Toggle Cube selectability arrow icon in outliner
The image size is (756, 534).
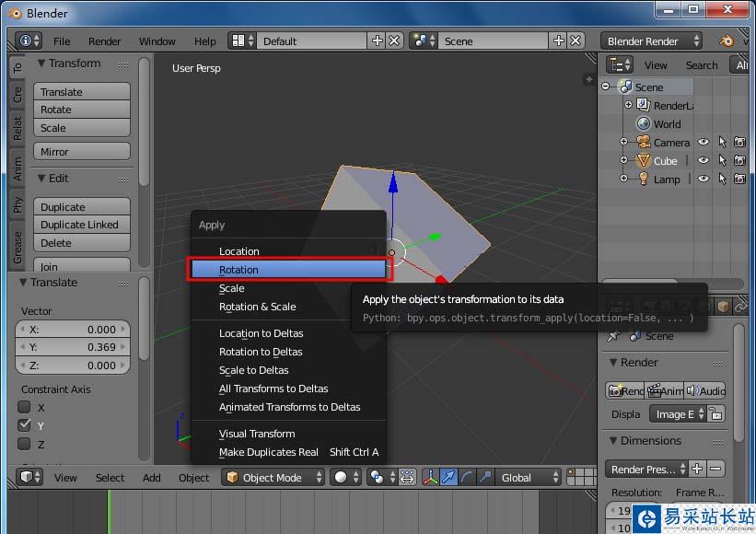pyautogui.click(x=722, y=160)
